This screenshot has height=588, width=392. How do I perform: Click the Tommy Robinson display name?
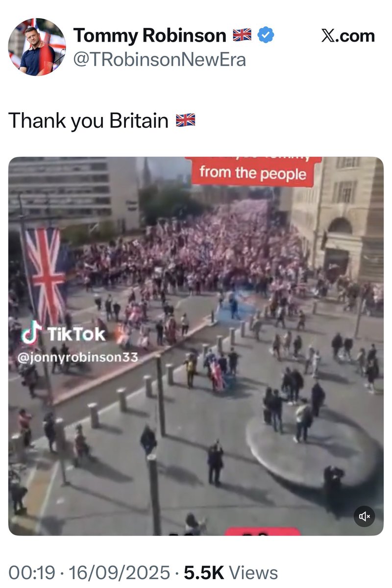tap(149, 35)
